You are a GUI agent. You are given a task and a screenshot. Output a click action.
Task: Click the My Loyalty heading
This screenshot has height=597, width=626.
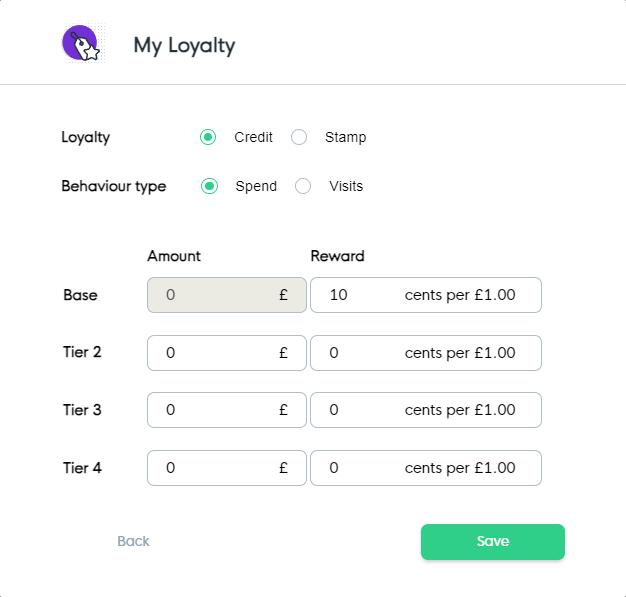click(x=184, y=46)
